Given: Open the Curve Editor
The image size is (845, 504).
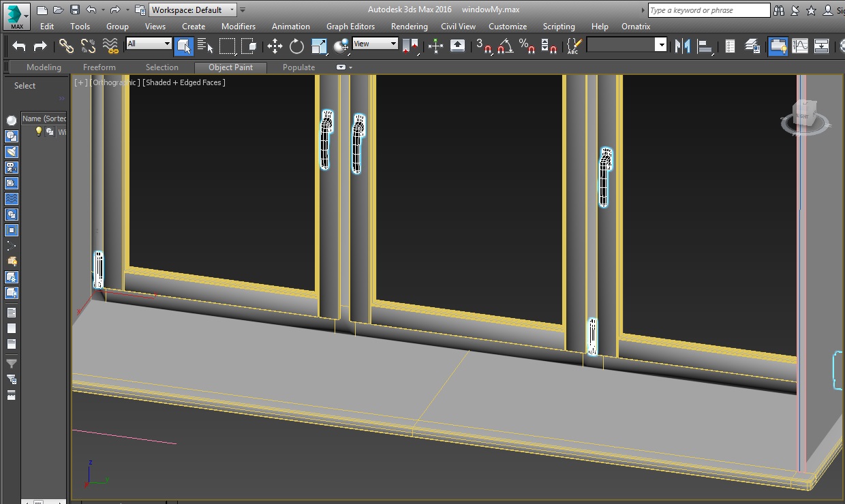Looking at the screenshot, I should coord(800,46).
